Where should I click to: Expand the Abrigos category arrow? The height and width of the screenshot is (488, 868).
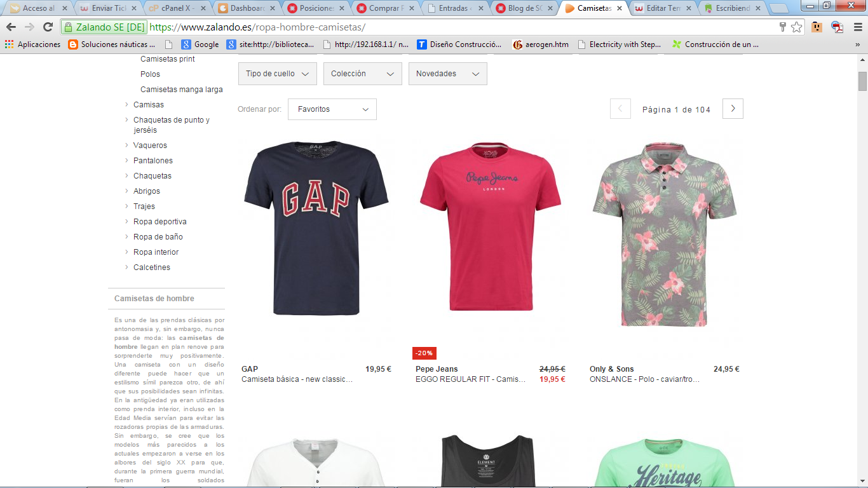pyautogui.click(x=126, y=191)
